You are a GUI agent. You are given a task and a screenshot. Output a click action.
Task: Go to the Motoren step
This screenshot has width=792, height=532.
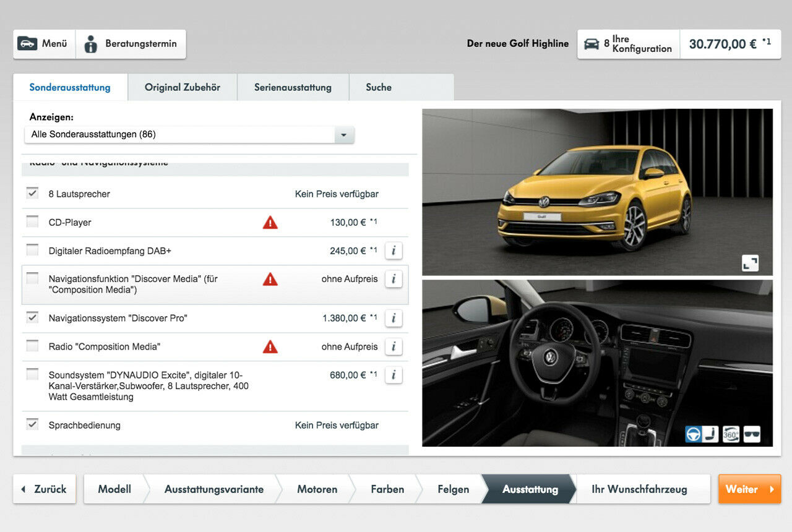click(x=317, y=489)
